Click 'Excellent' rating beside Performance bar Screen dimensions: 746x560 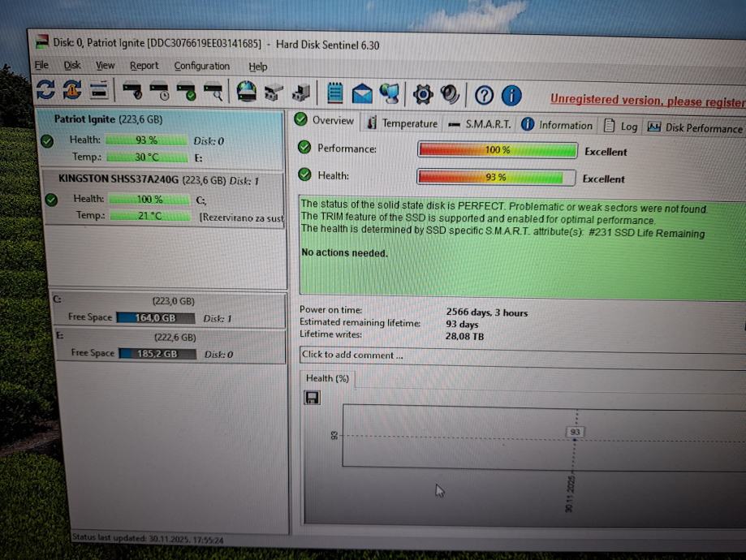606,153
